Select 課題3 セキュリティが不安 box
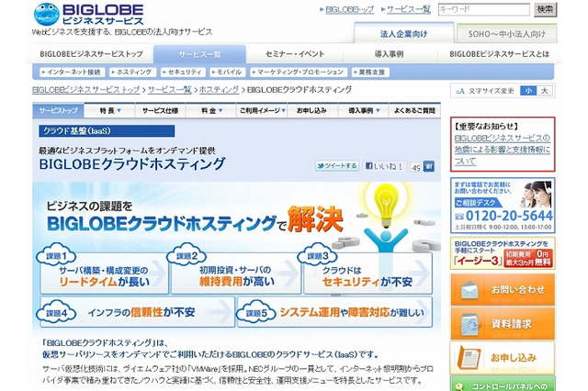The image size is (588, 391). [366, 272]
